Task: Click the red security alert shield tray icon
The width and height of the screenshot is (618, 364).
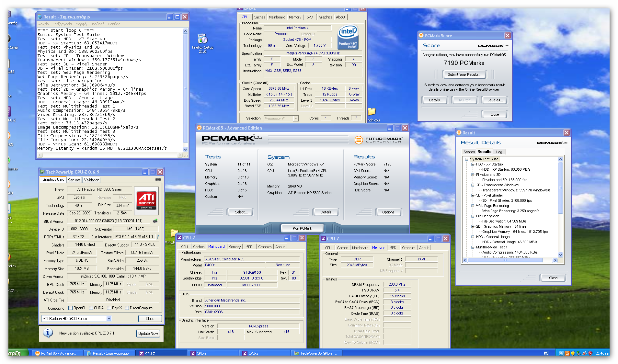Action: coord(590,353)
